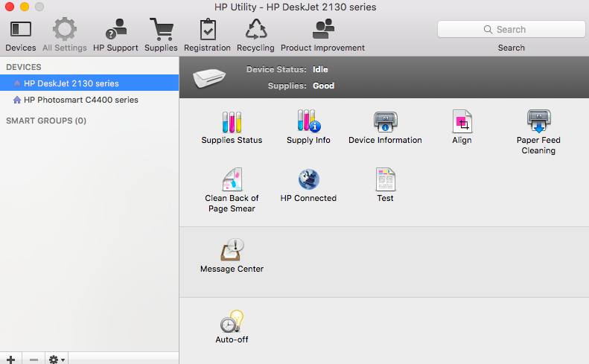Viewport: 589px width, 364px height.
Task: Click the plus button to add device
Action: coord(11,359)
